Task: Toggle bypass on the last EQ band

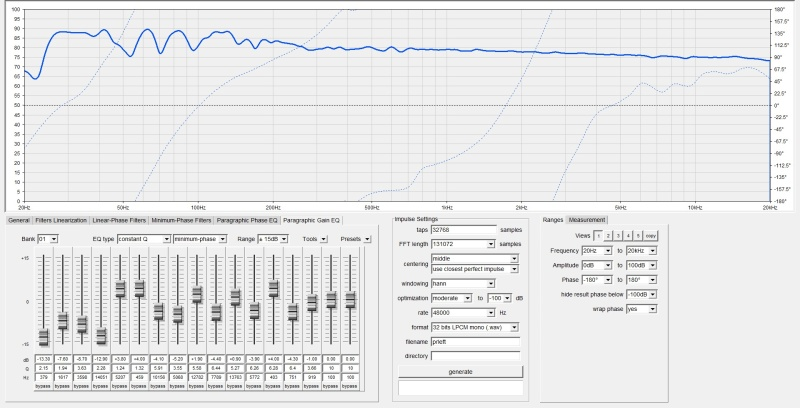Action: tap(351, 385)
